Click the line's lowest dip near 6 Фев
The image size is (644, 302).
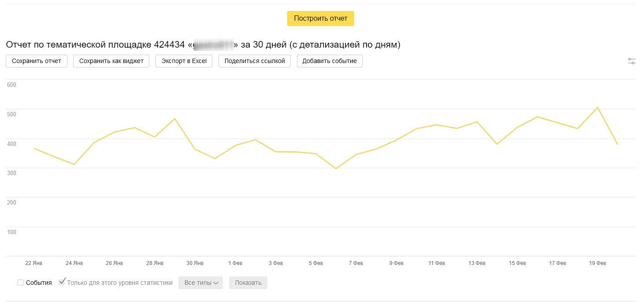pos(336,169)
